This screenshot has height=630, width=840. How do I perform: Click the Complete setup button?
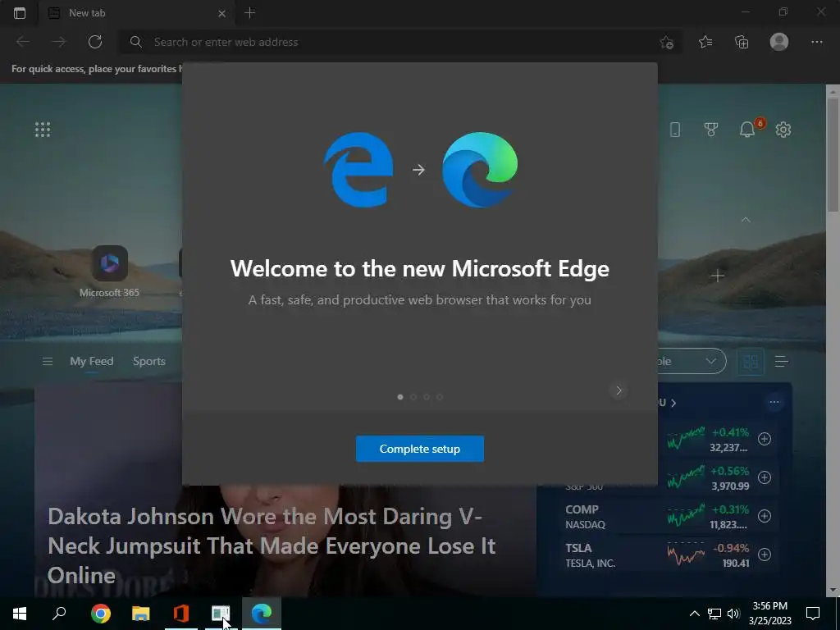419,449
